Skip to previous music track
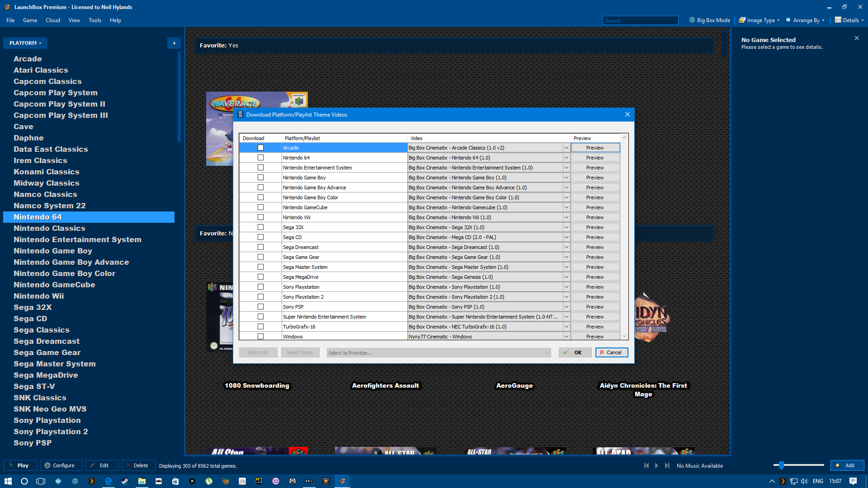This screenshot has height=488, width=868. pos(646,465)
